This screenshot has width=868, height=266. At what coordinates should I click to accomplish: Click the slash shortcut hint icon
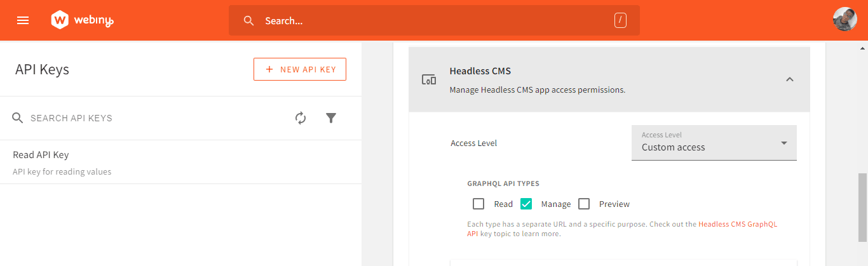click(620, 20)
